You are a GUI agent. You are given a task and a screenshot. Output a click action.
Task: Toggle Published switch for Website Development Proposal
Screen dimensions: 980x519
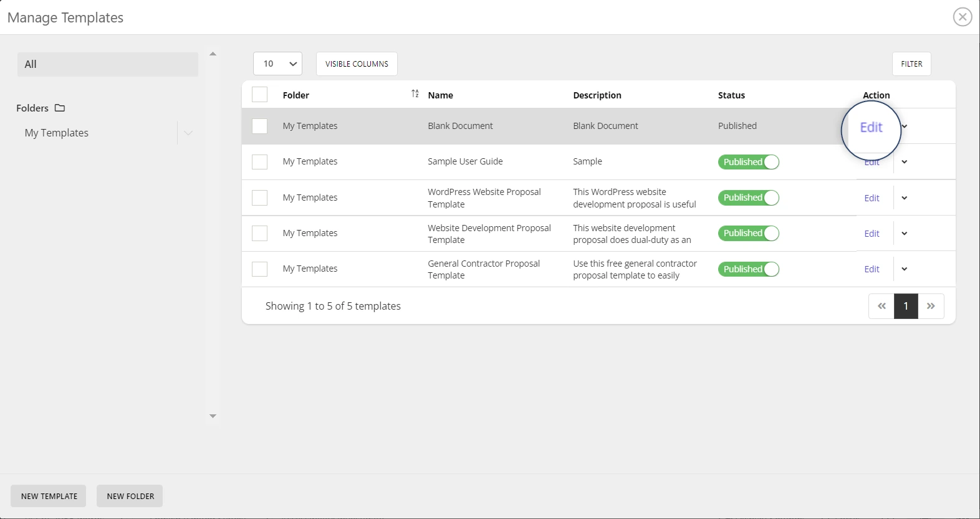749,233
